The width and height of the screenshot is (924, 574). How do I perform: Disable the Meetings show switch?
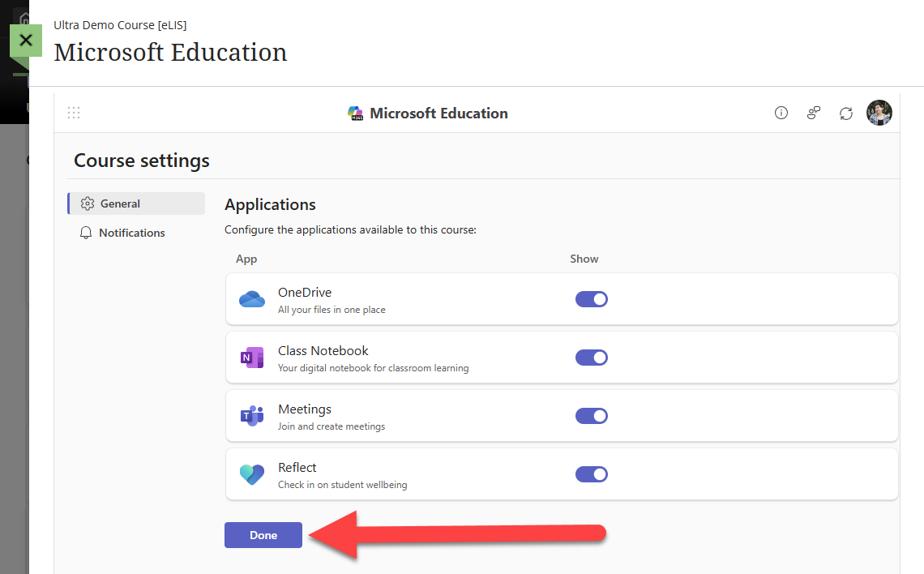tap(591, 416)
